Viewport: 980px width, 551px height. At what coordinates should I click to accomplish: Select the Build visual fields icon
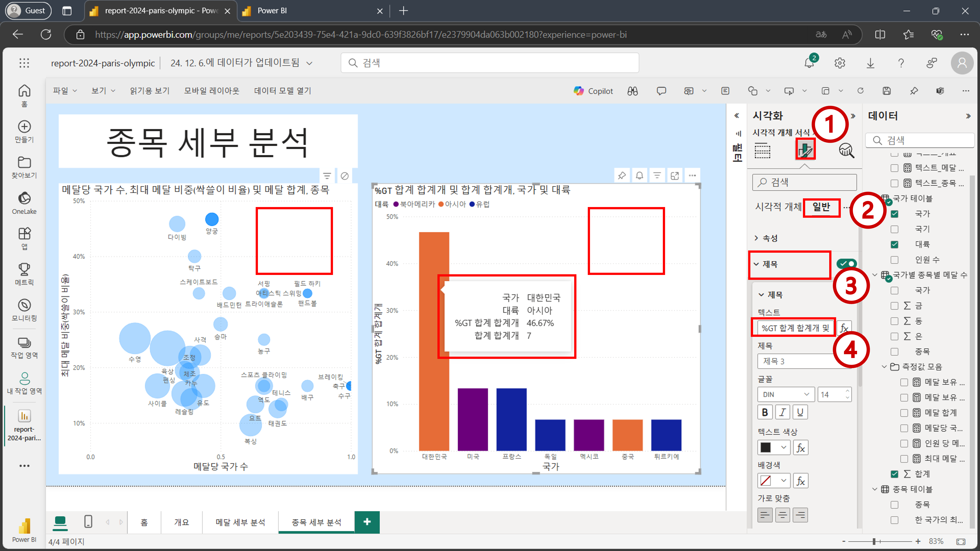point(762,150)
